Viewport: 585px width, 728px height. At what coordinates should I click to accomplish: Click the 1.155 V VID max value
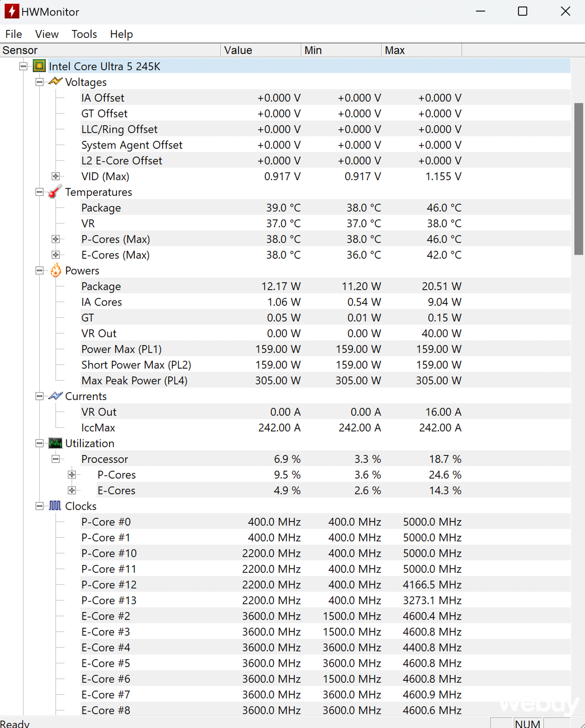(443, 176)
